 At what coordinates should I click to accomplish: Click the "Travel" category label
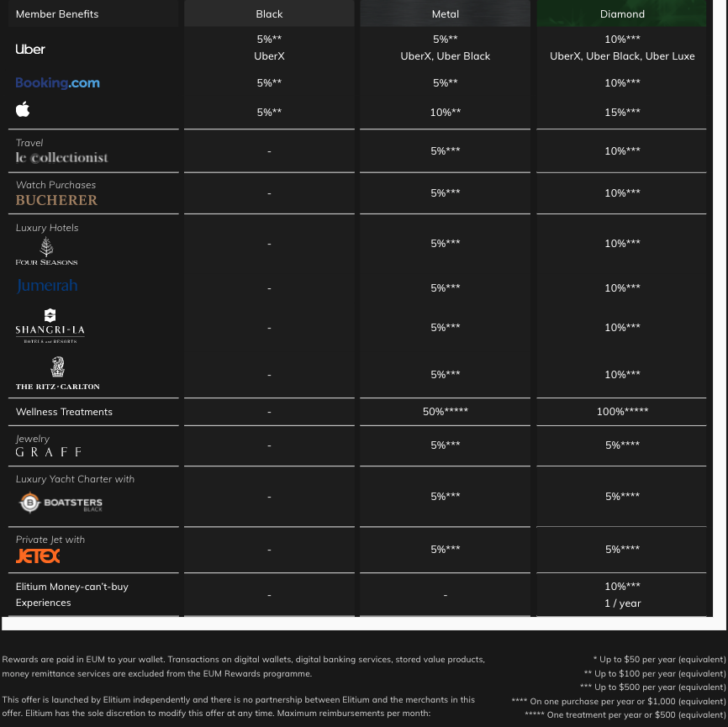[29, 143]
